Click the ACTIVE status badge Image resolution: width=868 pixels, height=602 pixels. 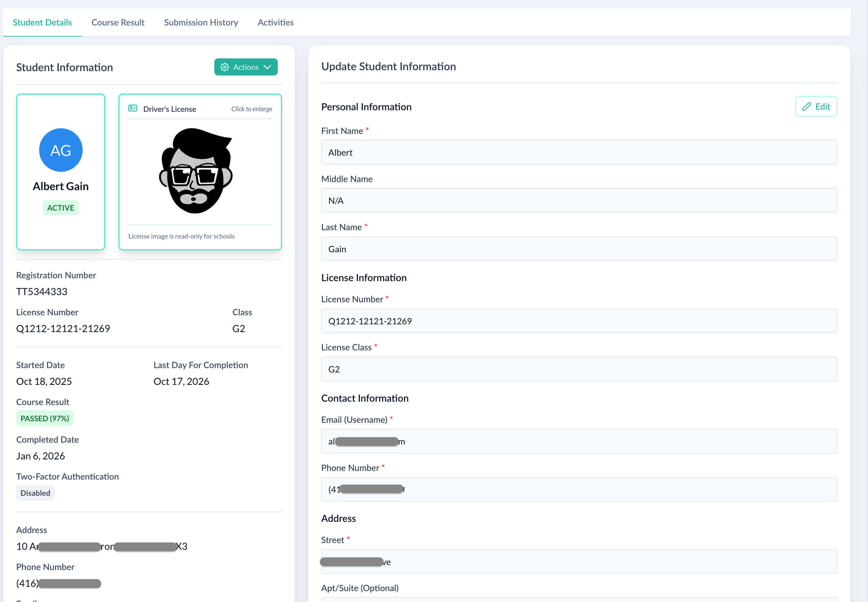(x=61, y=208)
